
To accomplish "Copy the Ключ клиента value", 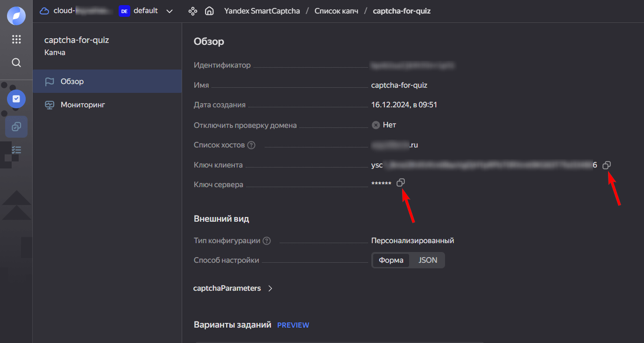I will coord(607,165).
